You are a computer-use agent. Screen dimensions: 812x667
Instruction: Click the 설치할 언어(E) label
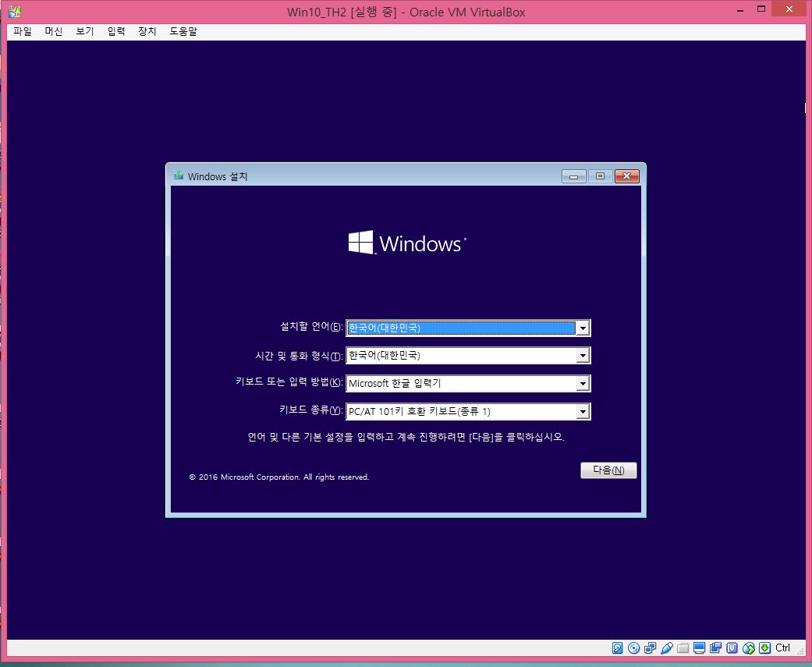(311, 326)
